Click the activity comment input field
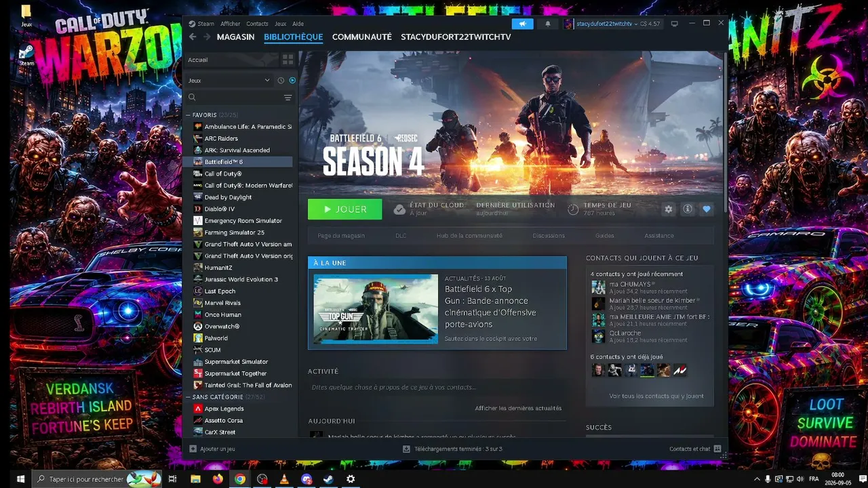 (437, 387)
